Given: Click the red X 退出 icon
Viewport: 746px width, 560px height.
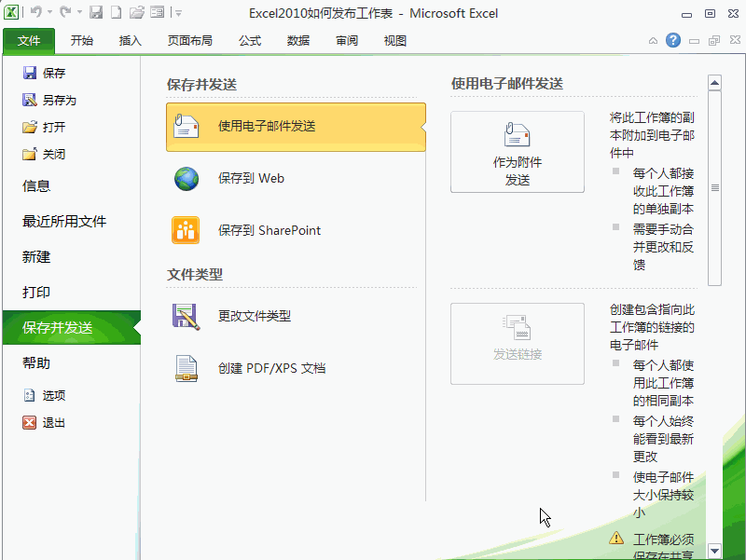Looking at the screenshot, I should click(x=30, y=423).
